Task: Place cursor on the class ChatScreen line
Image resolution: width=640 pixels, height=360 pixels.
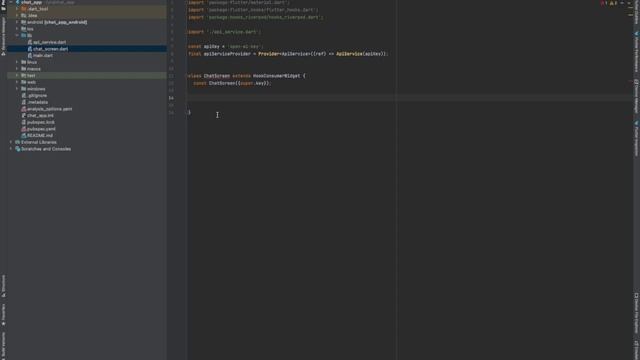Action: click(x=246, y=76)
